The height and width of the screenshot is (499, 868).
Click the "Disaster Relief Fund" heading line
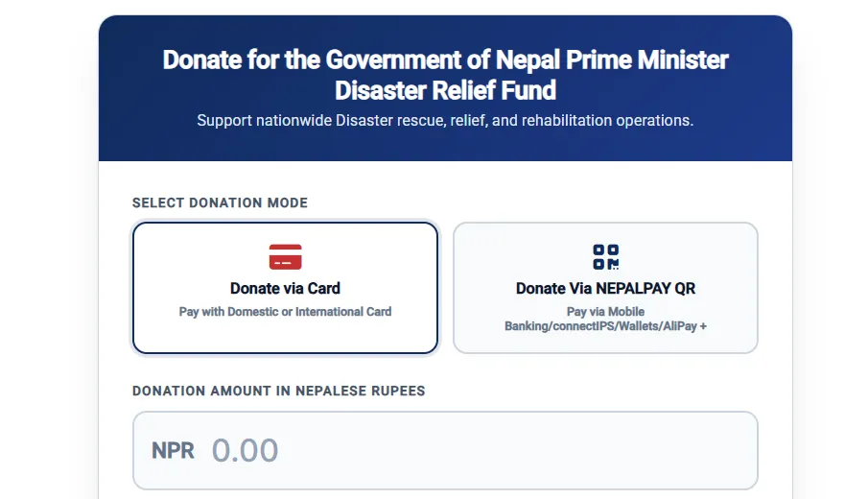click(x=445, y=90)
